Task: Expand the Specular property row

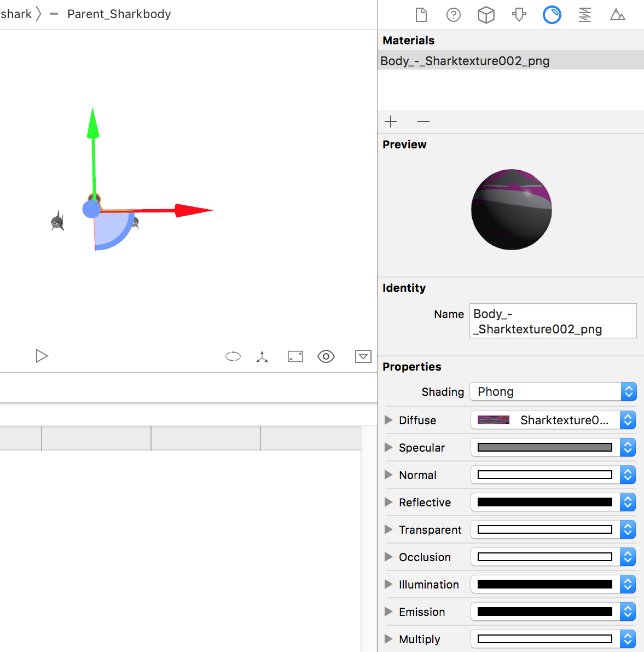Action: (388, 447)
